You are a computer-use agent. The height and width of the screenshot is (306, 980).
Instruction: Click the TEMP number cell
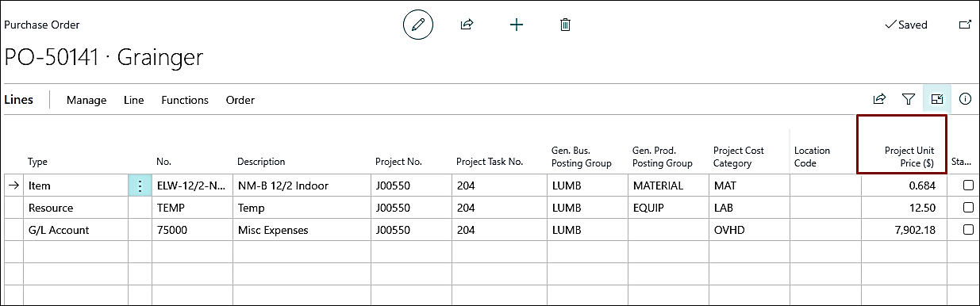[192, 208]
